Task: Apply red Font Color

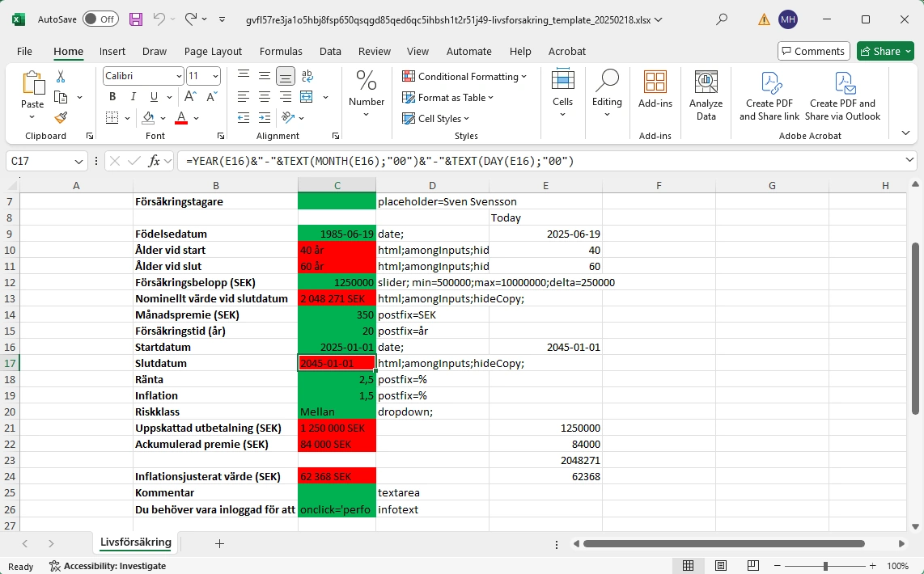Action: tap(181, 118)
